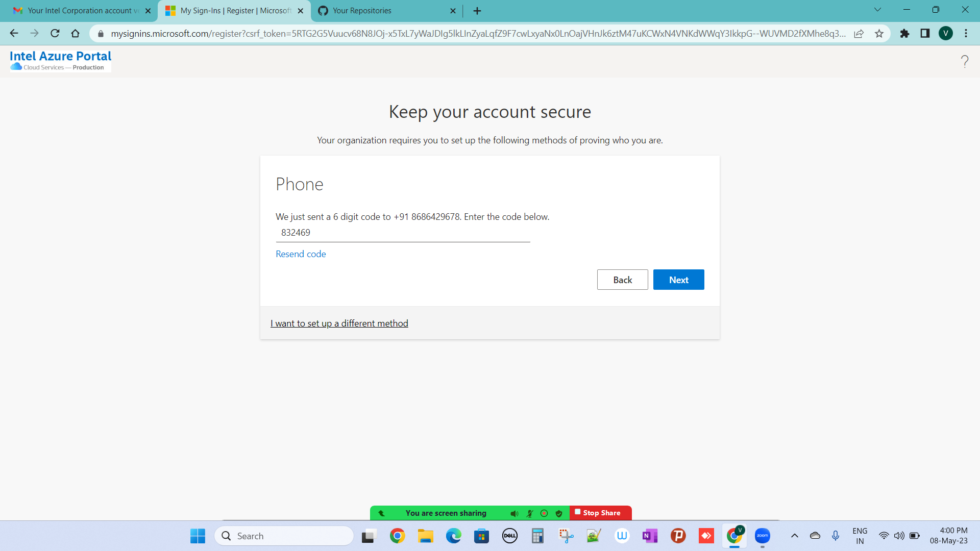Screen dimensions: 980x551
Task: Click the help question mark icon
Action: tap(964, 62)
